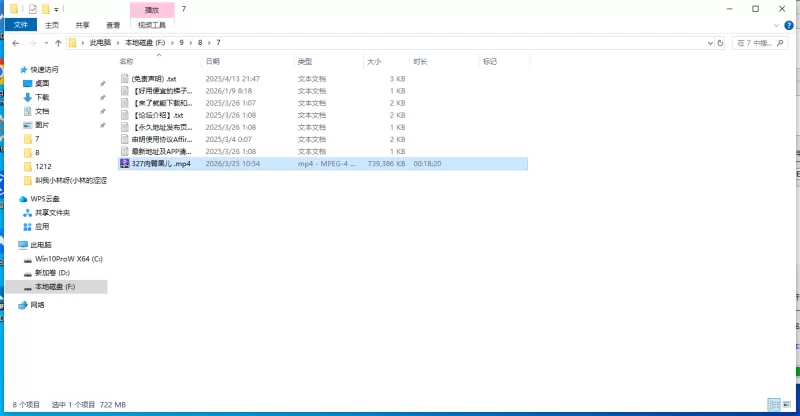The image size is (800, 416).
Task: Click the duration value 00:18:20
Action: click(x=427, y=164)
